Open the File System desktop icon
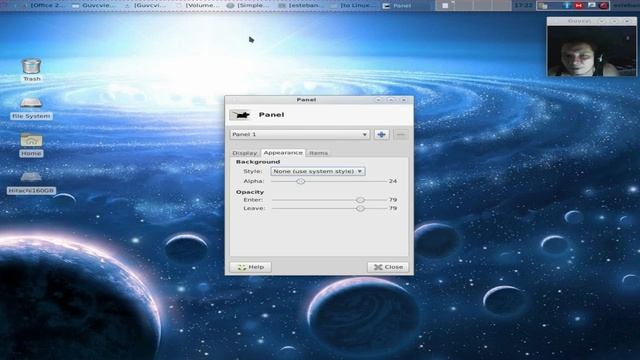Image resolution: width=640 pixels, height=360 pixels. pos(31,108)
